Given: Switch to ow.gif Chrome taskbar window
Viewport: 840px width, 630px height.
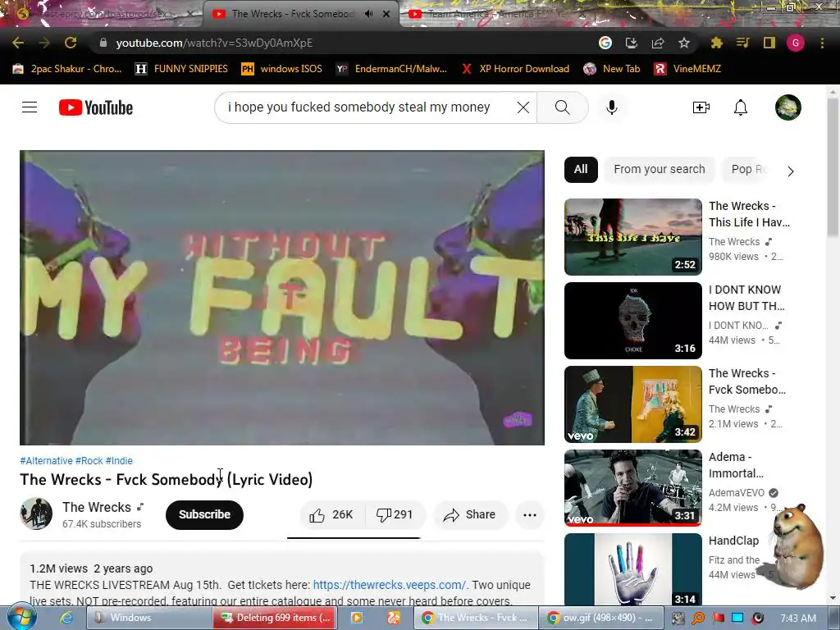Looking at the screenshot, I should point(601,618).
